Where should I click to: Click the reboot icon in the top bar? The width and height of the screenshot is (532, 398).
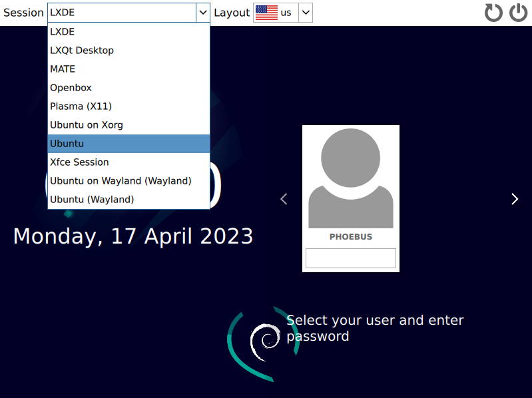[x=493, y=13]
